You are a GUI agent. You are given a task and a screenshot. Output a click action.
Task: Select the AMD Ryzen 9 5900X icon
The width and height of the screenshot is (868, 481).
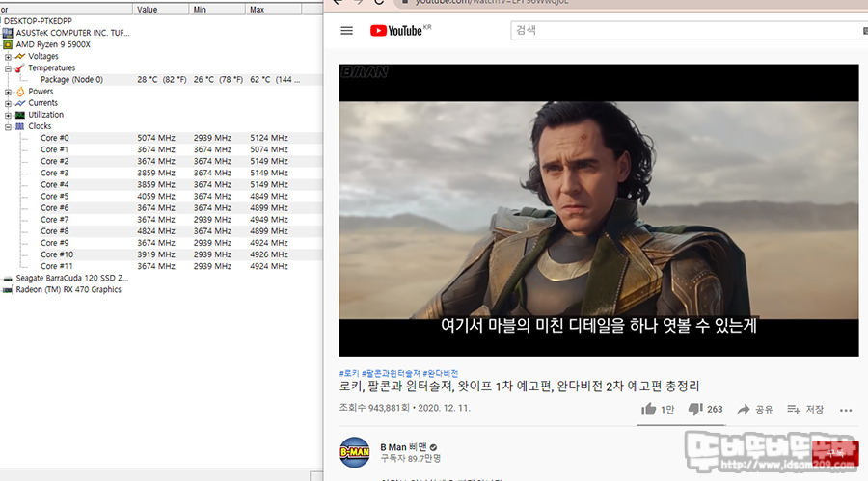pos(8,45)
